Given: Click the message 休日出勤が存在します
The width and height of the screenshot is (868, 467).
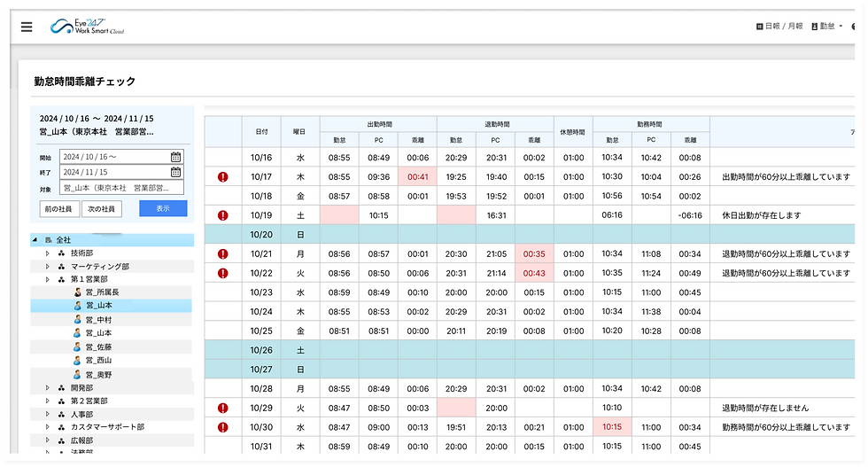Looking at the screenshot, I should tap(762, 215).
